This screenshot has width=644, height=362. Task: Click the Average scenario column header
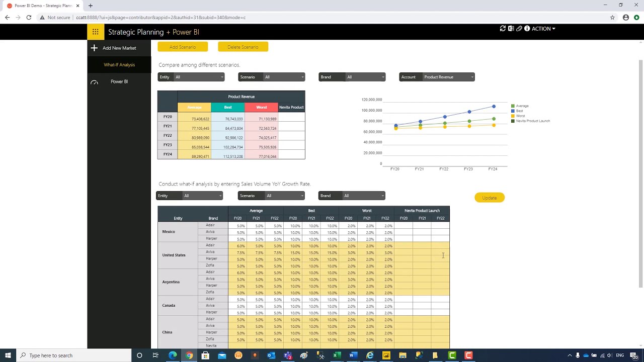[x=194, y=107]
